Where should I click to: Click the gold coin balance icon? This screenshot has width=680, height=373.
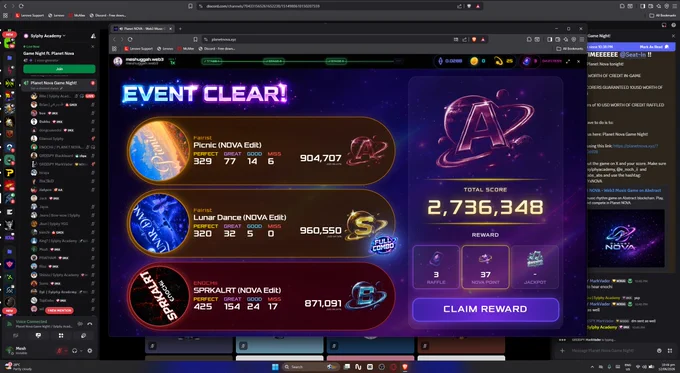474,61
